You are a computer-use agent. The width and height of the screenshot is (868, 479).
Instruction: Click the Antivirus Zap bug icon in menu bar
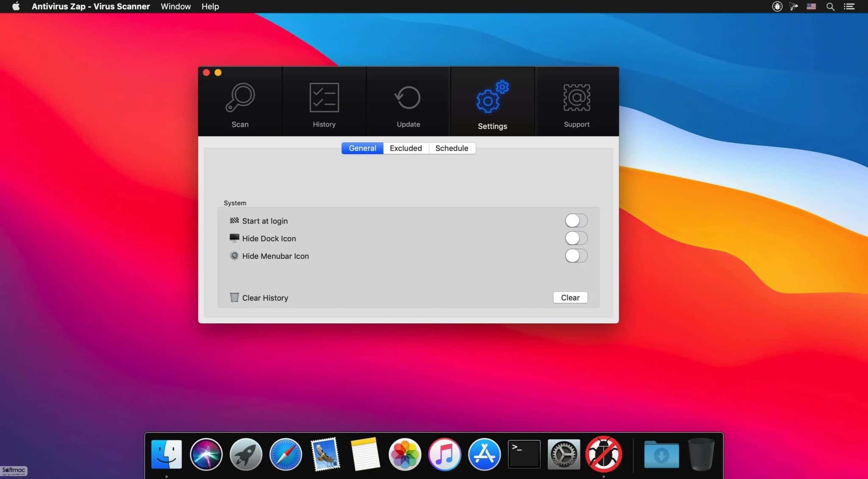(x=777, y=6)
